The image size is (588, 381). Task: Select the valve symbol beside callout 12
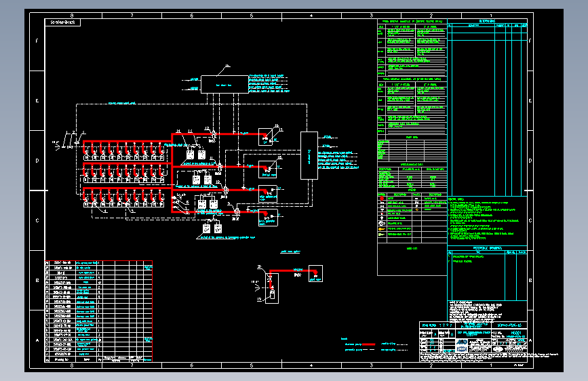point(214,134)
